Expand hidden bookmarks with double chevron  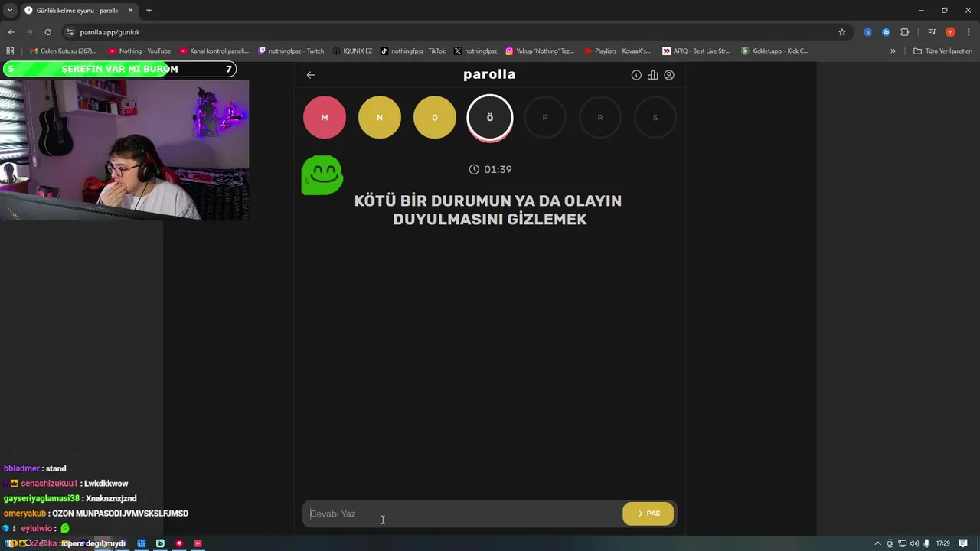(x=893, y=51)
